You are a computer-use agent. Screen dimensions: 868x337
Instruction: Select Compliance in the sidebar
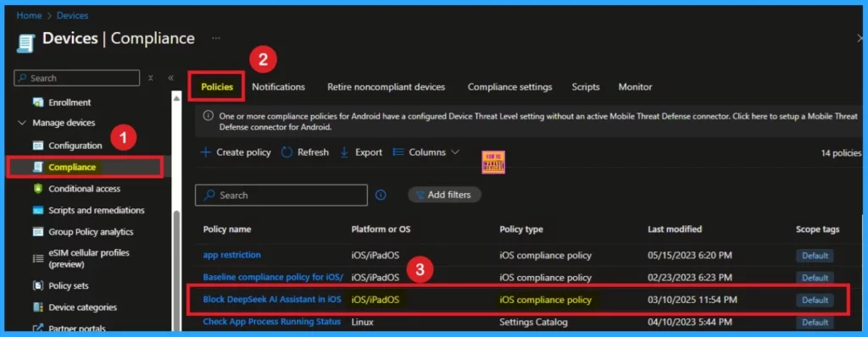coord(72,167)
